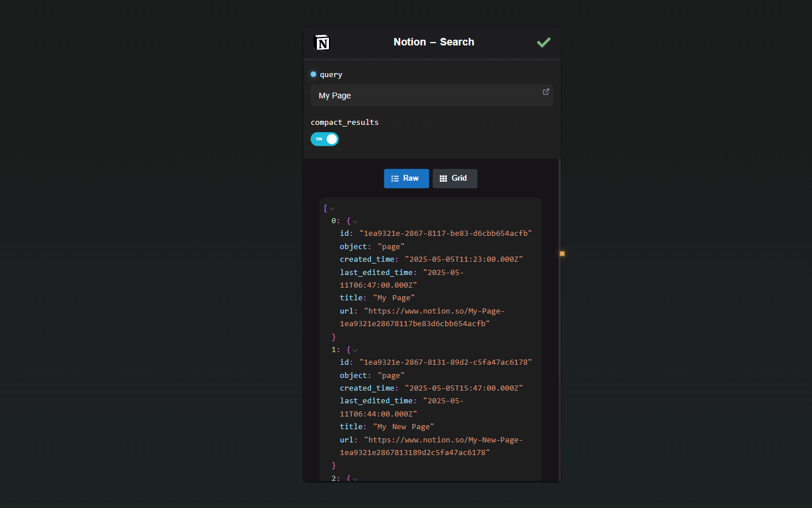Screen dimensions: 812x508
Task: Collapse item 0 object chevron
Action: 355,221
